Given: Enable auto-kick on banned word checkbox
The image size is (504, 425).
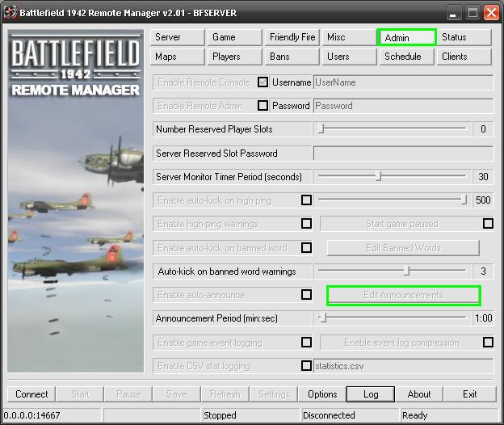Looking at the screenshot, I should 306,247.
